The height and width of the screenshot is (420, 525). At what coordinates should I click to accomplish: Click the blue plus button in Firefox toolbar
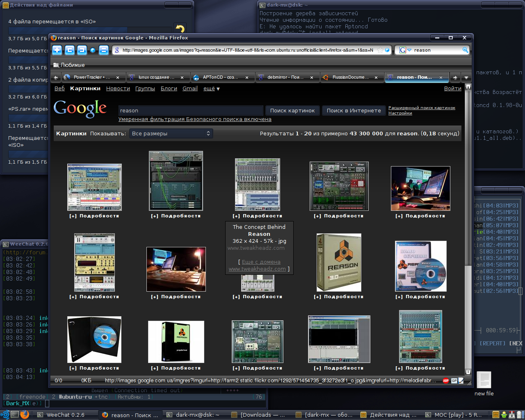[x=57, y=50]
